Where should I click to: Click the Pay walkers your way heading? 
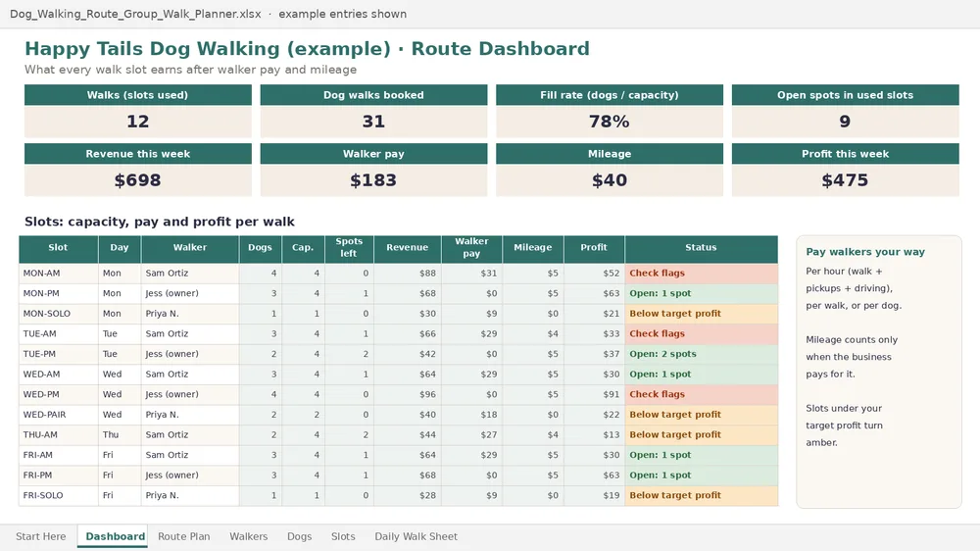(865, 252)
